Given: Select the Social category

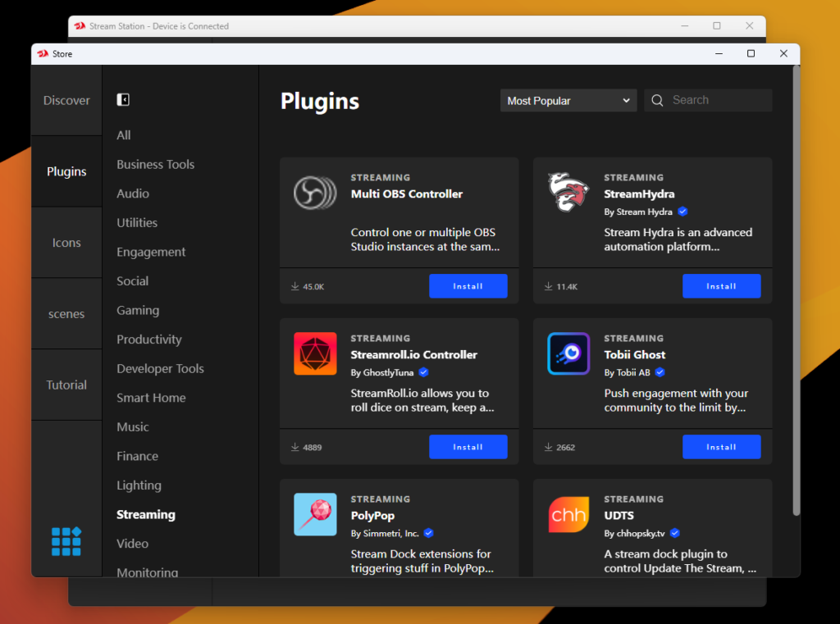Looking at the screenshot, I should [x=132, y=281].
